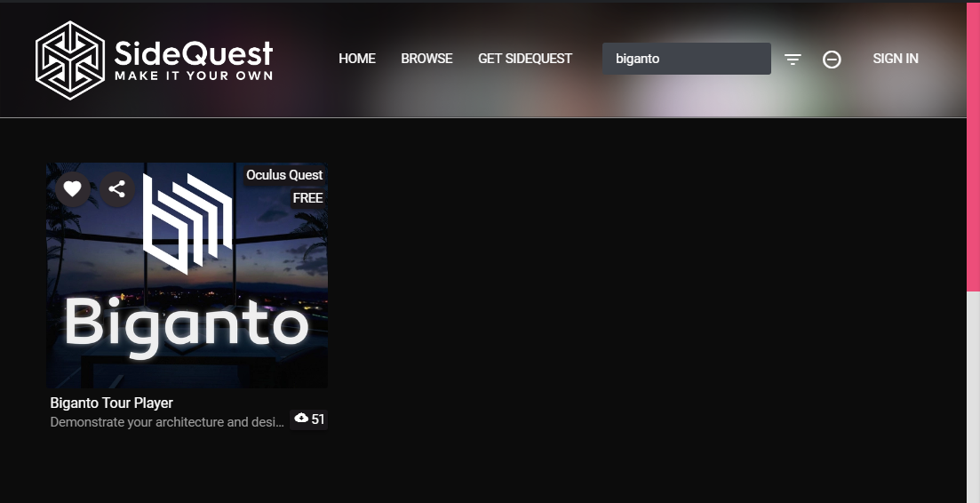Go to the HOME page
This screenshot has width=980, height=503.
[357, 59]
